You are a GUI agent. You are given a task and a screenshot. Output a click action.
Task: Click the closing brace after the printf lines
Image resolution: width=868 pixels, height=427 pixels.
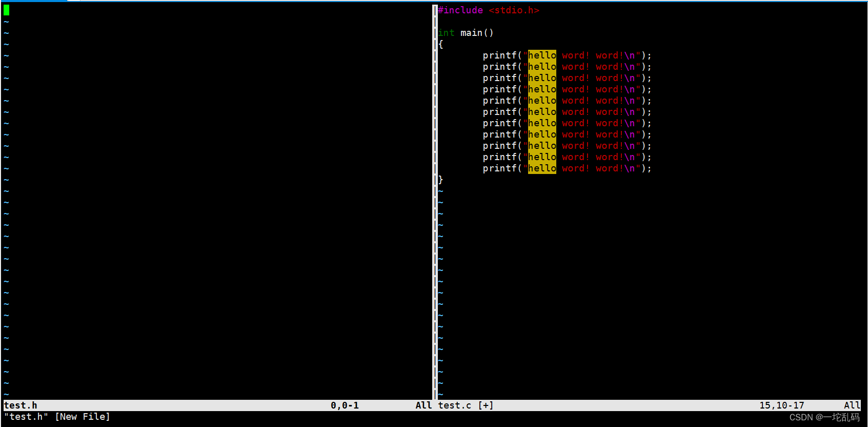click(440, 180)
